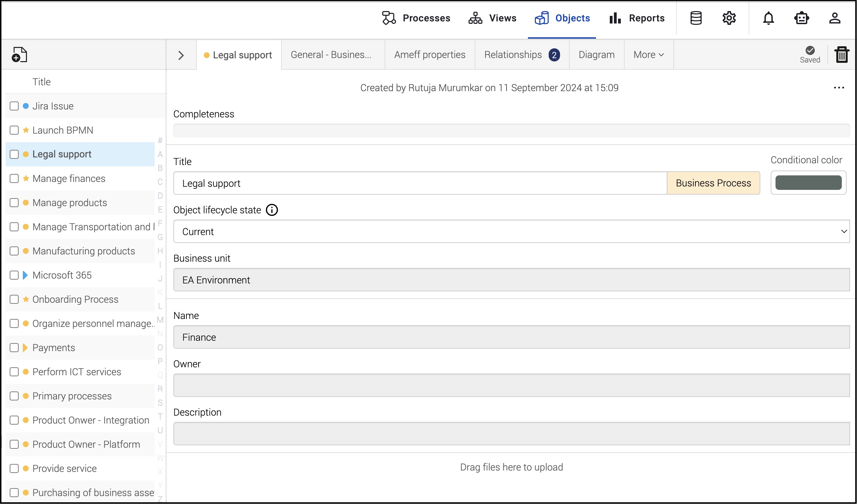Click the Business unit field
Viewport: 857px width, 504px height.
pos(511,280)
